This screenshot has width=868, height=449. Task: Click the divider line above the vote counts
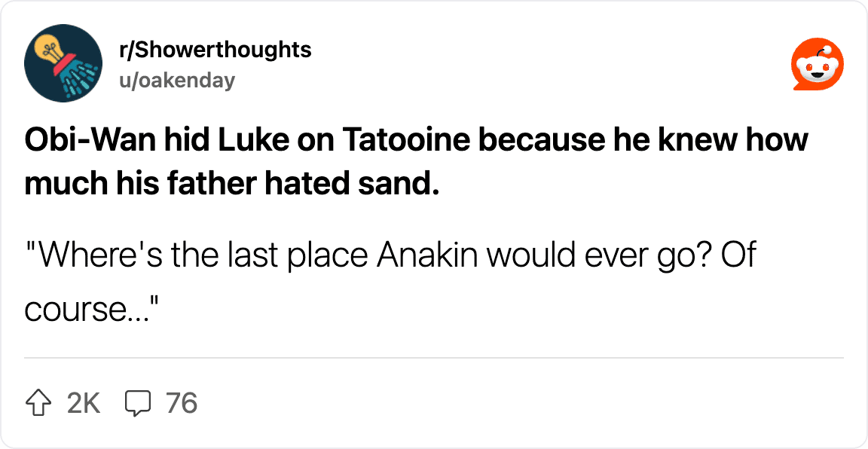coord(434,358)
